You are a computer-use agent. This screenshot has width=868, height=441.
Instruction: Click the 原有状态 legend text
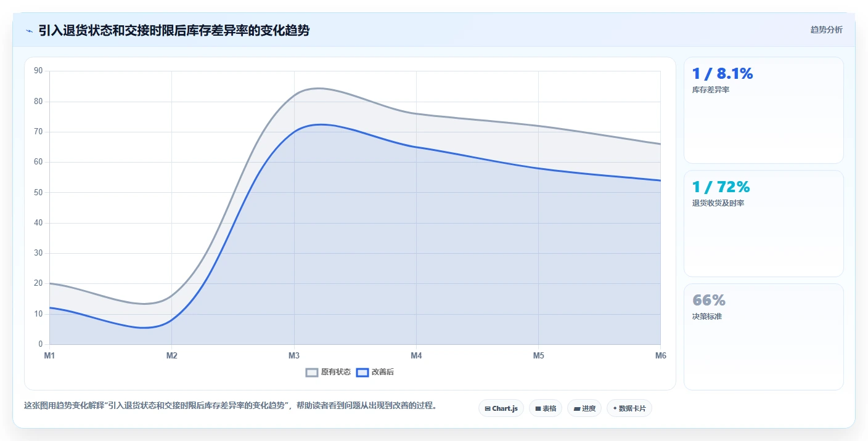point(336,372)
